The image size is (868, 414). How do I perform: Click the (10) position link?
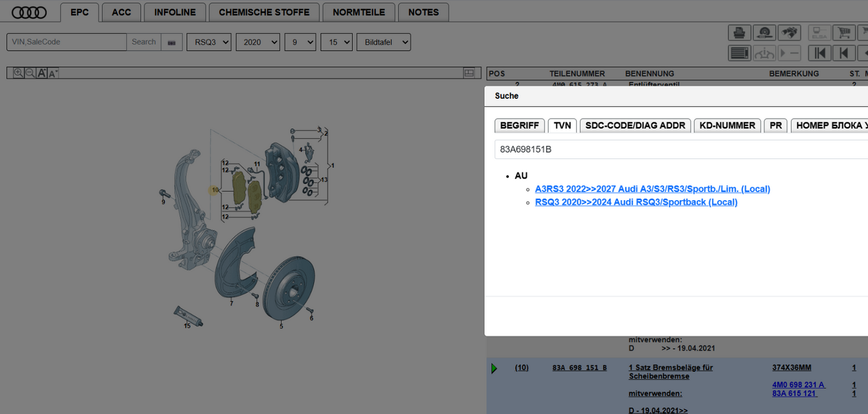pyautogui.click(x=521, y=368)
